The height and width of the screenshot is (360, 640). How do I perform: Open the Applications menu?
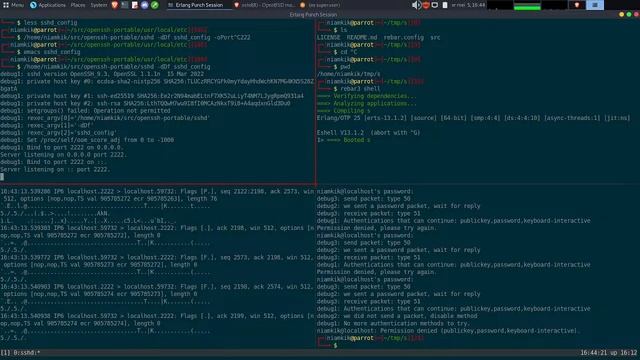pyautogui.click(x=48, y=5)
